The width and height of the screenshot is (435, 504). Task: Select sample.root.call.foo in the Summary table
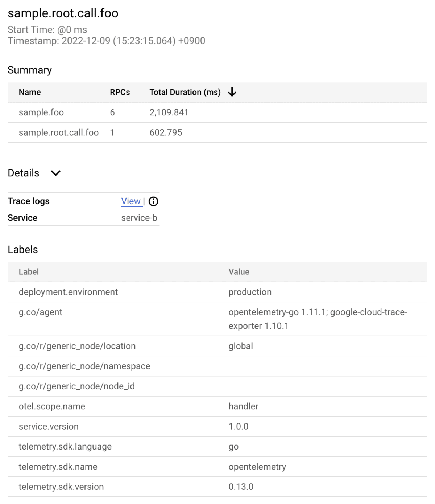[x=59, y=132]
